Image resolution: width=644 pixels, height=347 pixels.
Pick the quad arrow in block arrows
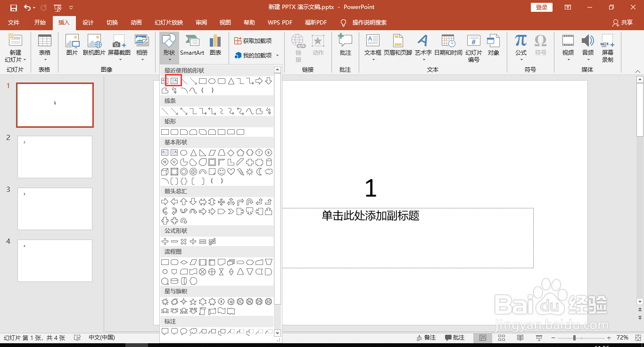tap(222, 202)
